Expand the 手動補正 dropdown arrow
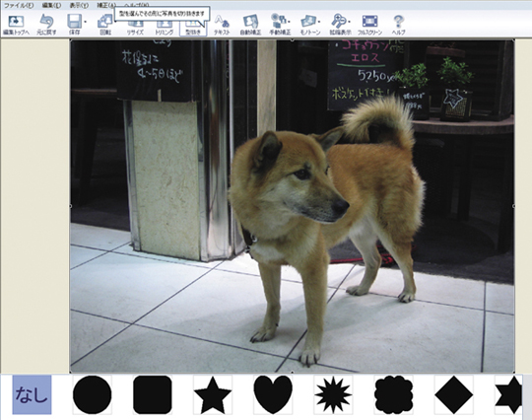532x420 pixels. point(289,22)
